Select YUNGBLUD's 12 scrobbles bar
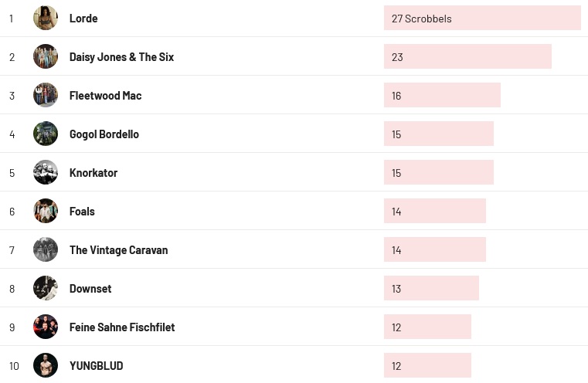Screen dimensions: 588x383 click(427, 365)
